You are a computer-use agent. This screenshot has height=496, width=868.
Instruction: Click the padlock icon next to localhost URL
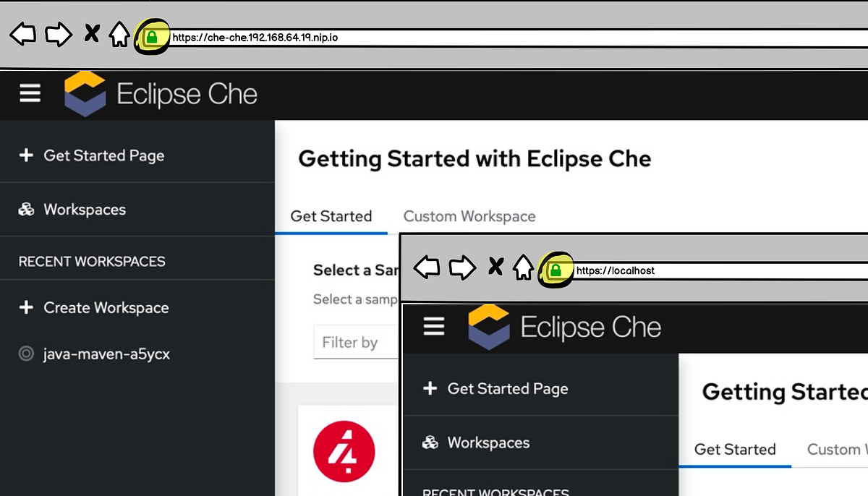tap(555, 270)
